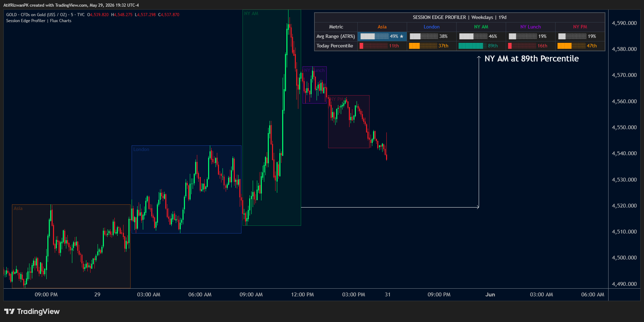The width and height of the screenshot is (644, 322).
Task: Click the 4,540.000 price axis label
Action: 624,153
